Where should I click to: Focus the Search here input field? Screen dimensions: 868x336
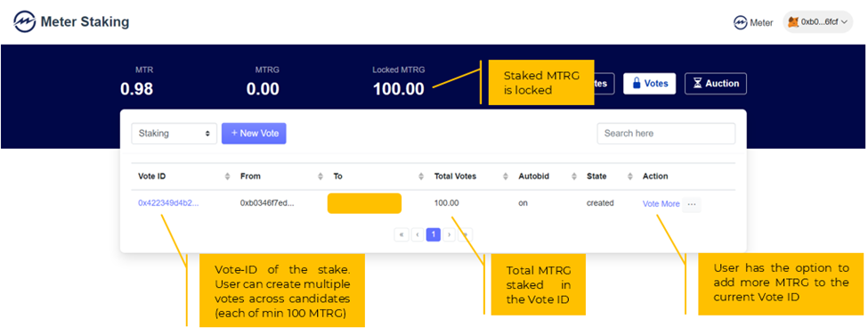[666, 134]
